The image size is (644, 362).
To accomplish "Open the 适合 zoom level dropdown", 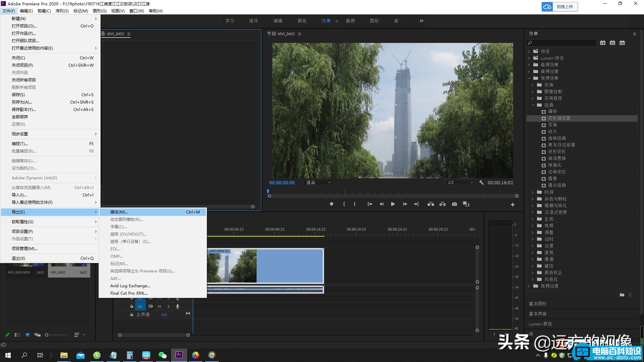I will coord(318,183).
